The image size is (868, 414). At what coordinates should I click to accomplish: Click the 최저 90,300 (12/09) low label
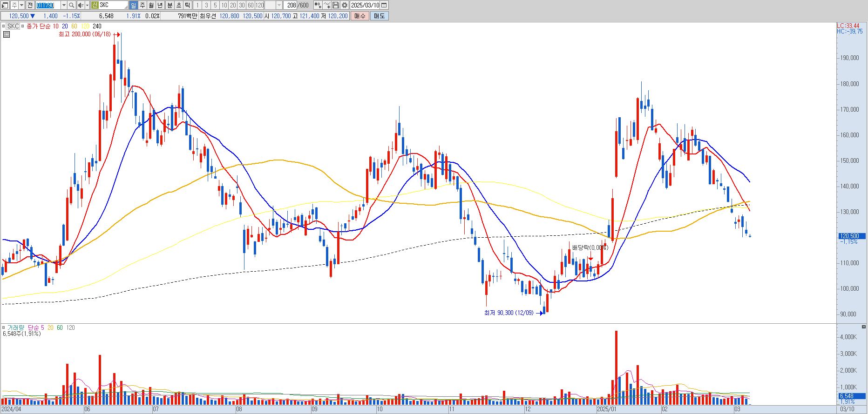click(x=509, y=313)
